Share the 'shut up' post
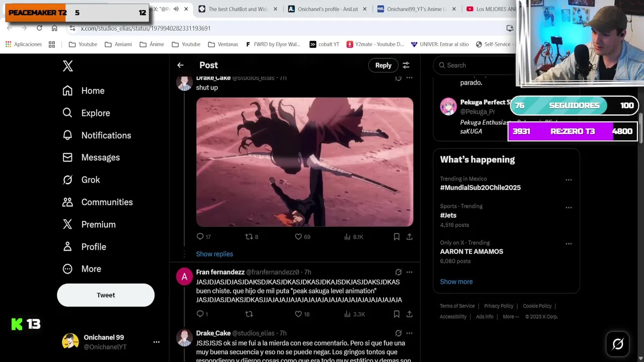Viewport: 644px width, 362px height. pyautogui.click(x=409, y=236)
